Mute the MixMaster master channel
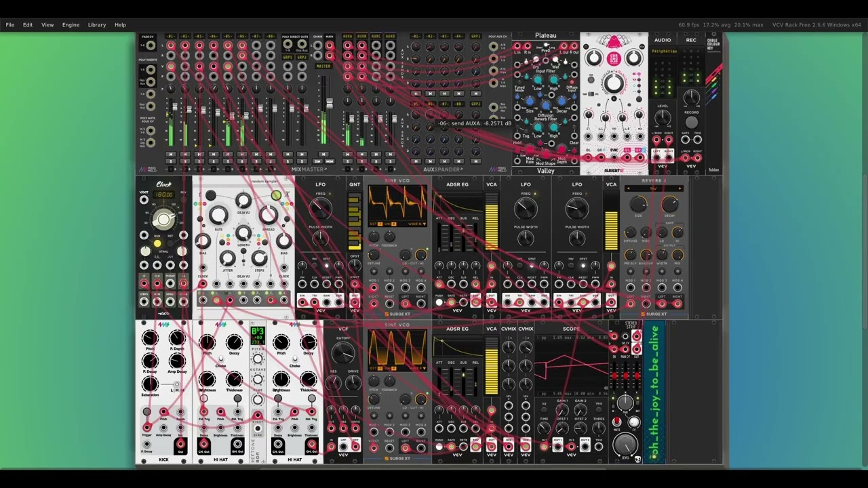 323,154
